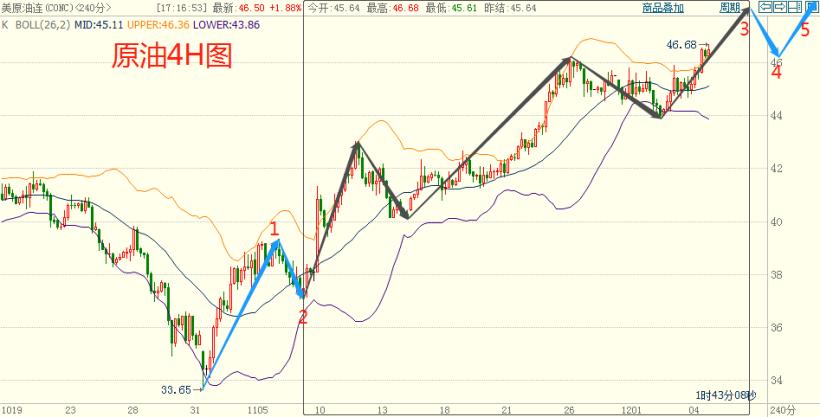Click the left arrow navigation icon
Viewport: 820px width, 417px height.
[765, 7]
